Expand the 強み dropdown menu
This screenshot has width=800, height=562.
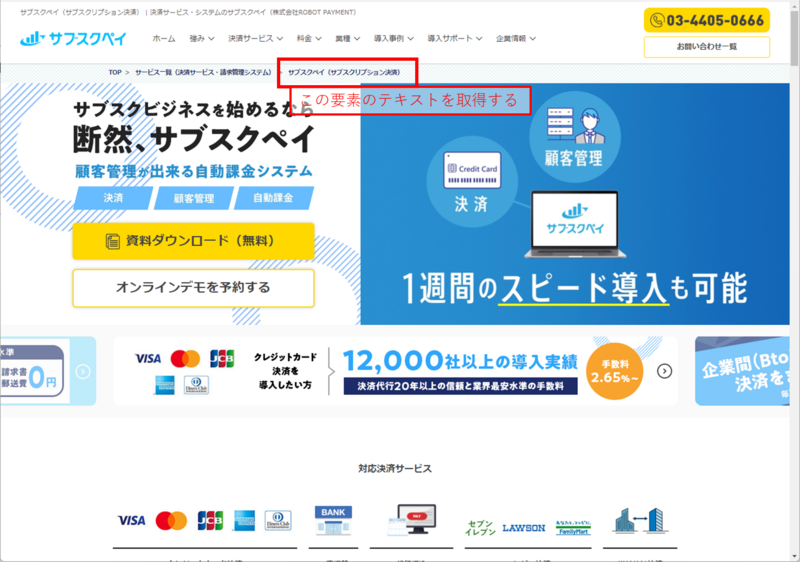[202, 38]
